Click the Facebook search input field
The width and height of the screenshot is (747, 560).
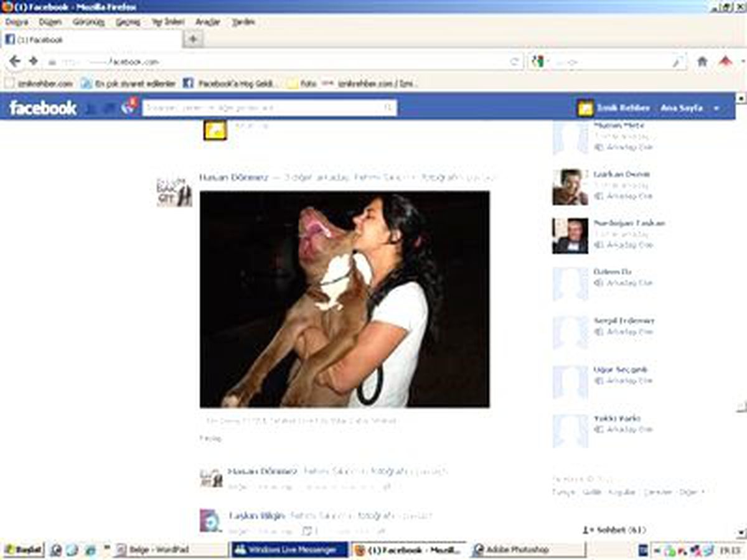tap(262, 108)
